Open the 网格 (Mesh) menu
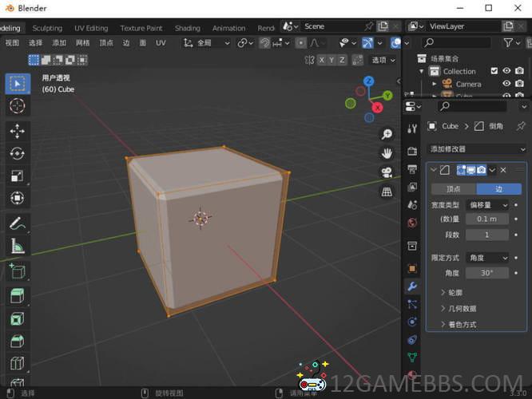532x399 pixels. pos(83,43)
